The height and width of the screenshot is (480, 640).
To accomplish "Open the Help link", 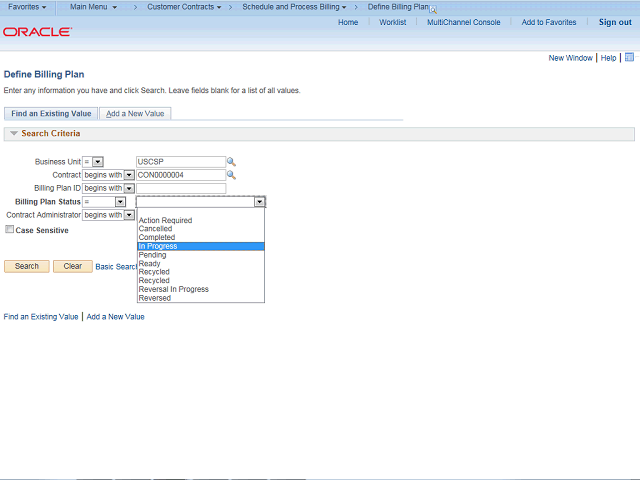I will [x=608, y=58].
